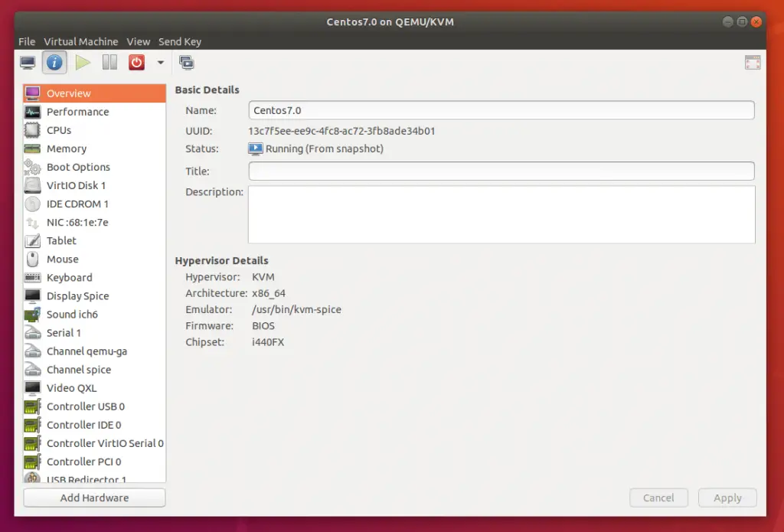Click the CPUs chip icon

point(32,130)
